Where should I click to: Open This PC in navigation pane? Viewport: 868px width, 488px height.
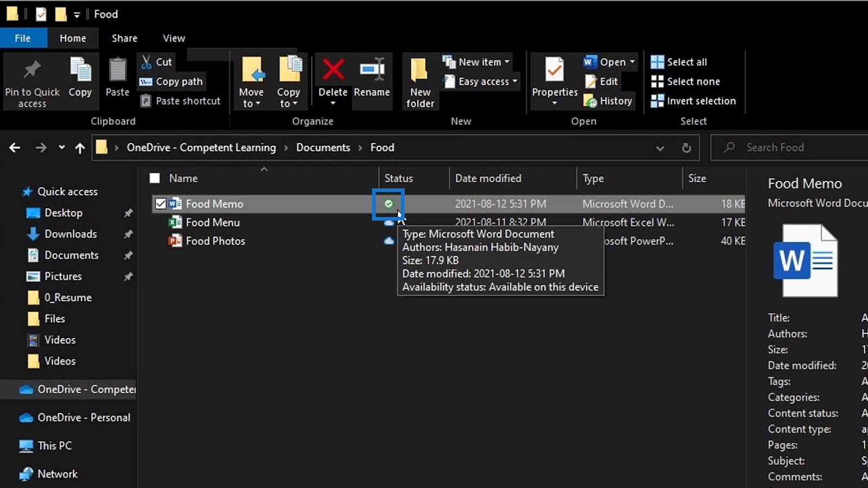coord(54,446)
